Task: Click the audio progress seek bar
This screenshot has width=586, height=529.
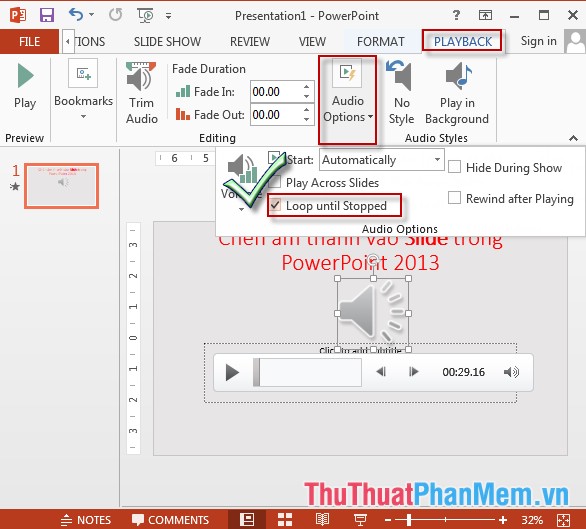Action: (x=307, y=372)
